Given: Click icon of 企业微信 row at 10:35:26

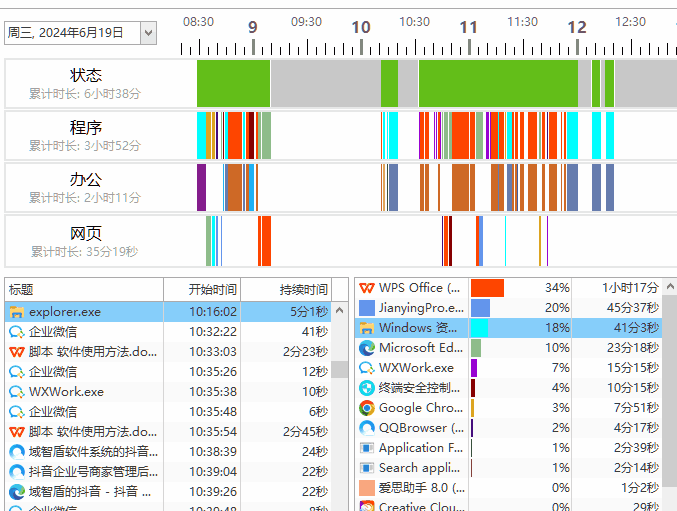Looking at the screenshot, I should tap(17, 372).
